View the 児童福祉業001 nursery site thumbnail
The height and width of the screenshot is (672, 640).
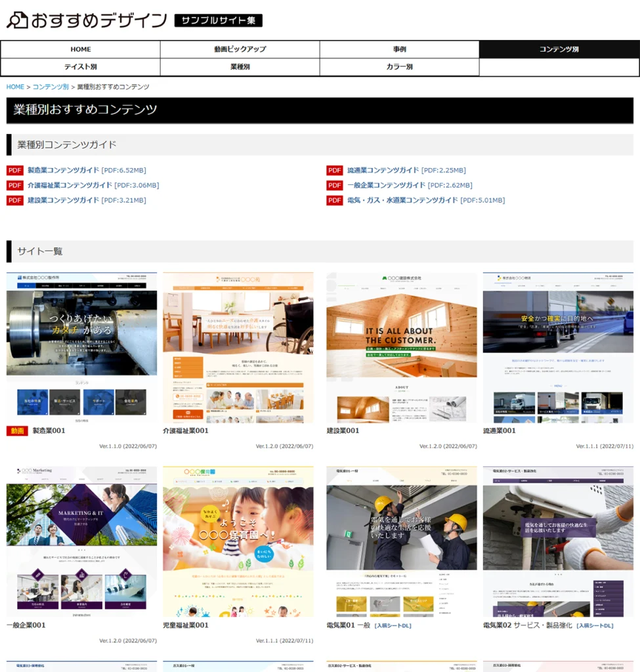point(238,541)
